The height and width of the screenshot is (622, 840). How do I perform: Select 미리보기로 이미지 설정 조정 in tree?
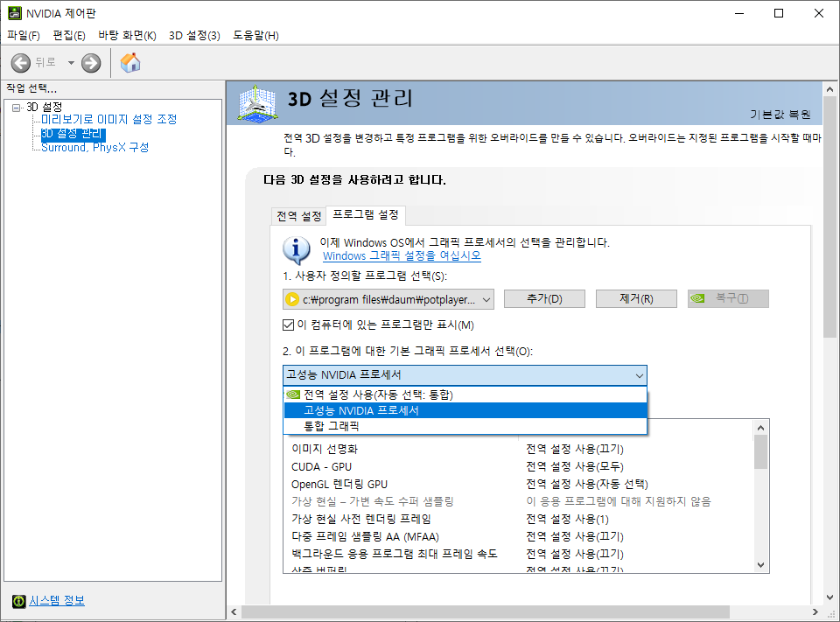click(109, 119)
